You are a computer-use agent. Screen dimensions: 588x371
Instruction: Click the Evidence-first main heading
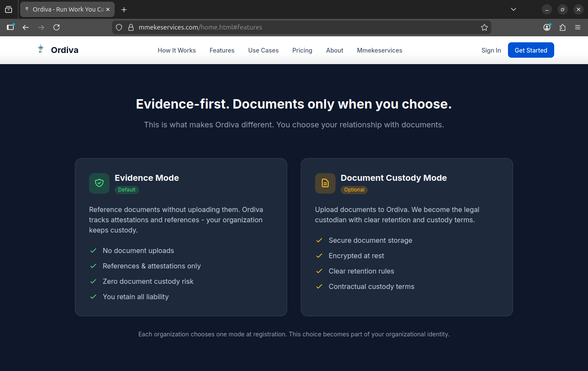[294, 104]
